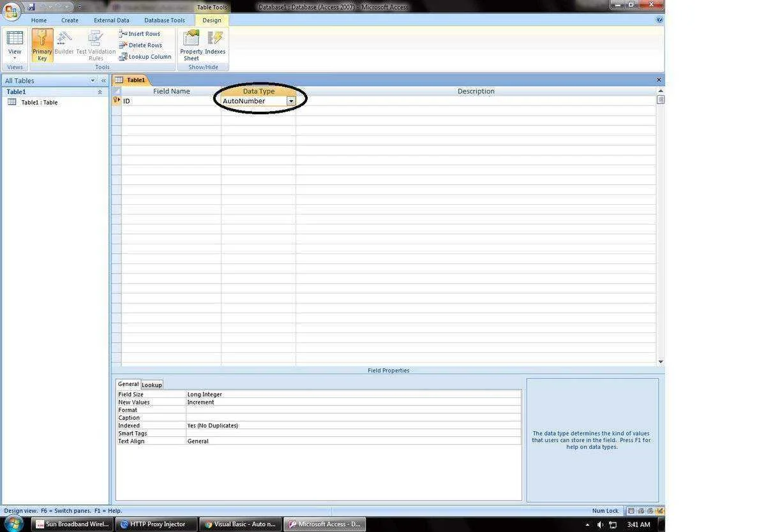Open the Data Type dropdown arrow
The width and height of the screenshot is (766, 532).
[291, 101]
